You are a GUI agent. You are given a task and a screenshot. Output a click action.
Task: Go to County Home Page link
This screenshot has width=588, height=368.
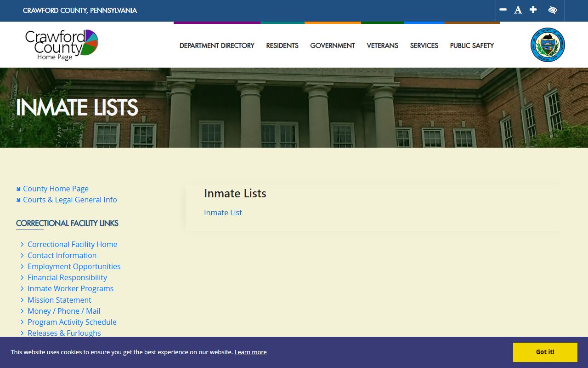(x=56, y=189)
